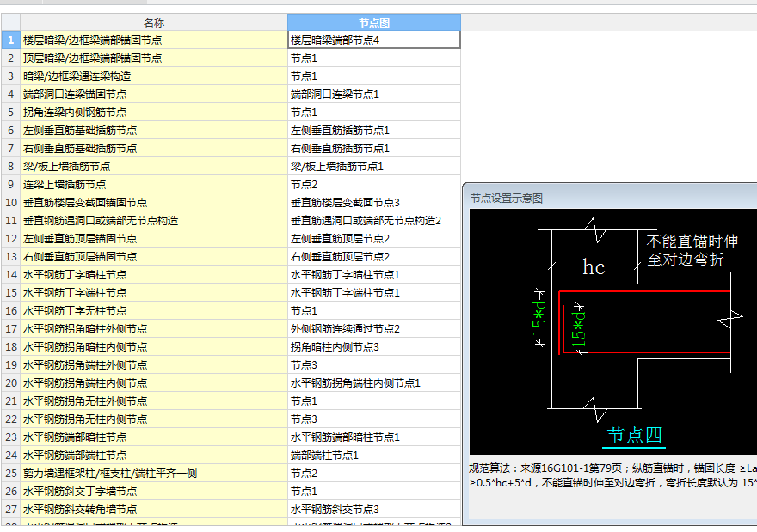Select row 24 水平钢筋端部端柱节点
The height and width of the screenshot is (532, 757).
pos(154,455)
